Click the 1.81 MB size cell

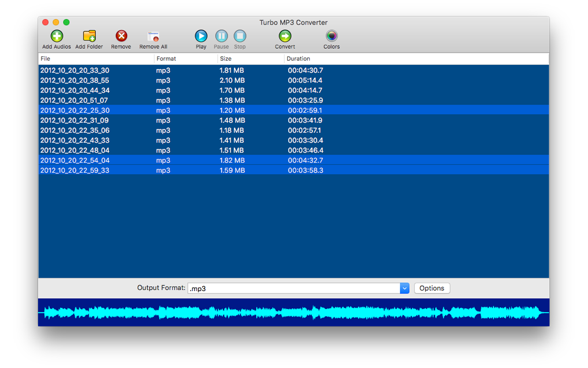pos(232,70)
